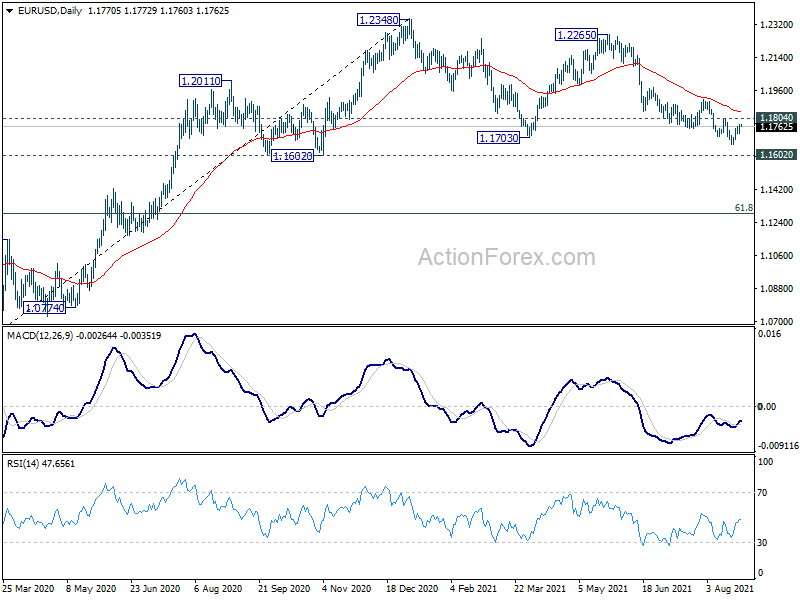Open the EURUSD chart dropdown triangle

(x=9, y=11)
